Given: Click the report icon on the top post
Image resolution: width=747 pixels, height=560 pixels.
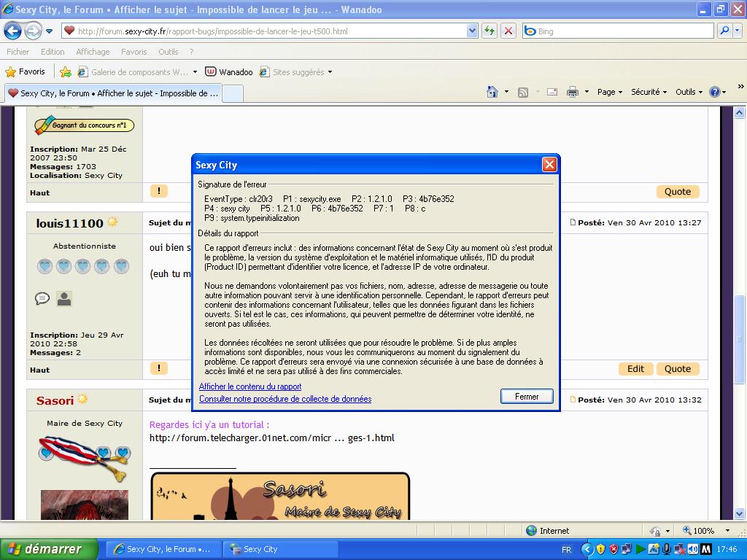Looking at the screenshot, I should 158,191.
